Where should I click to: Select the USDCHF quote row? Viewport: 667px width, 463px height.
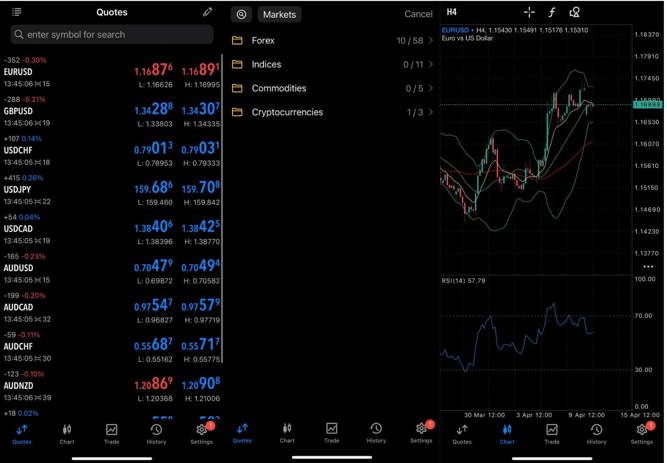click(111, 151)
